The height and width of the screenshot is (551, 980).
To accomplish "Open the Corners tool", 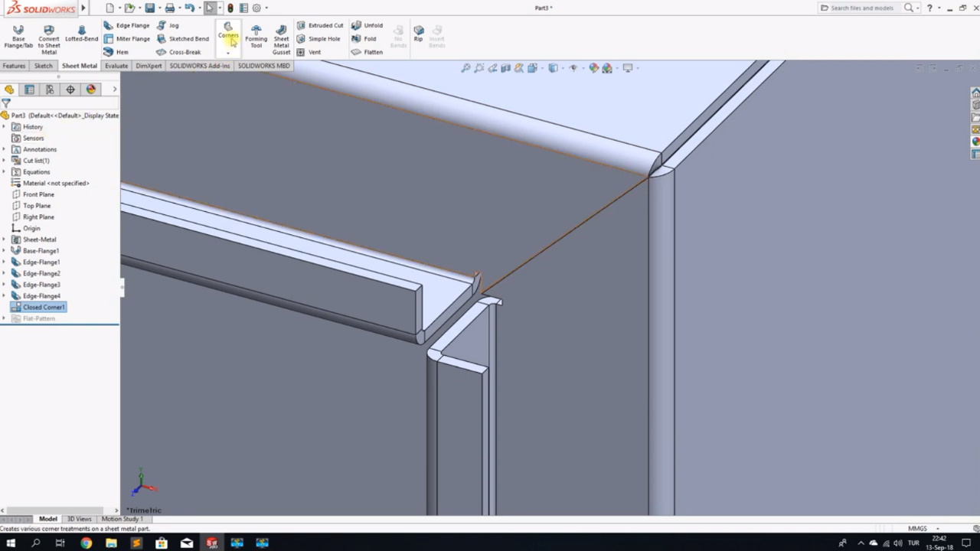I will (228, 34).
